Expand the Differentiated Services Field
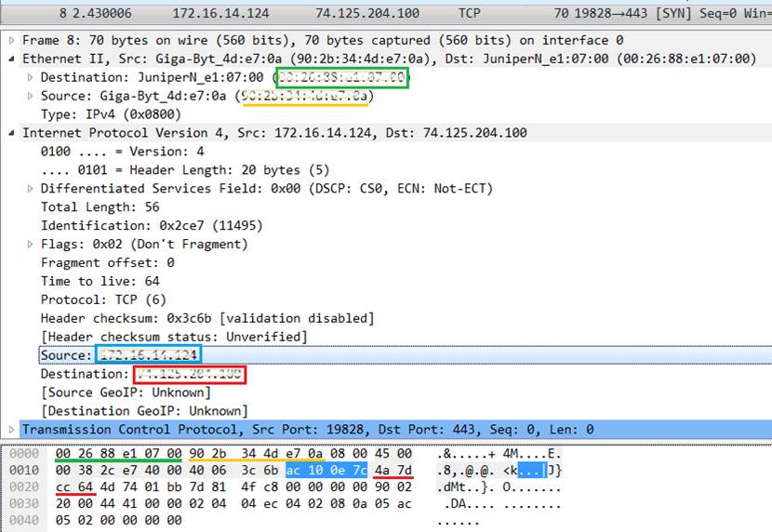Viewport: 772px width, 532px height. point(31,189)
